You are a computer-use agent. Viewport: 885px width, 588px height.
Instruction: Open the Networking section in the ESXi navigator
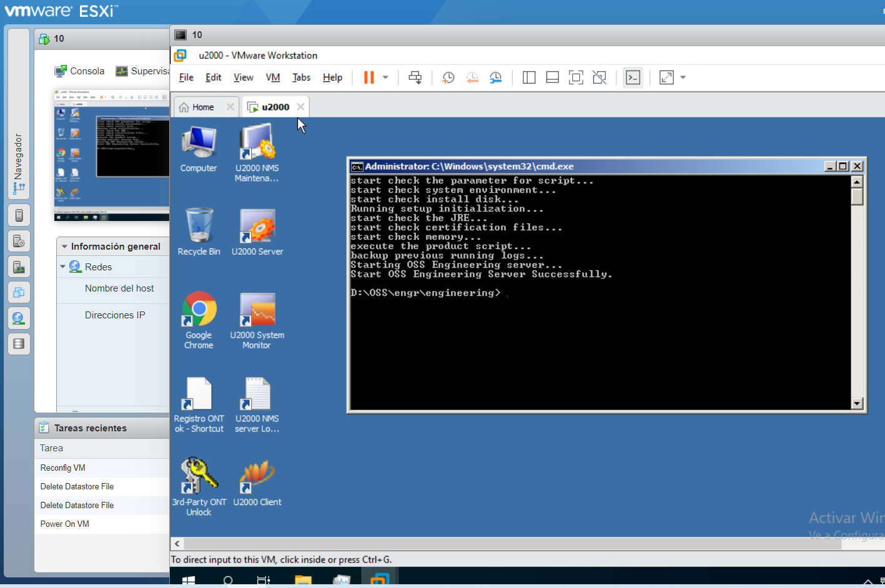[x=19, y=318]
